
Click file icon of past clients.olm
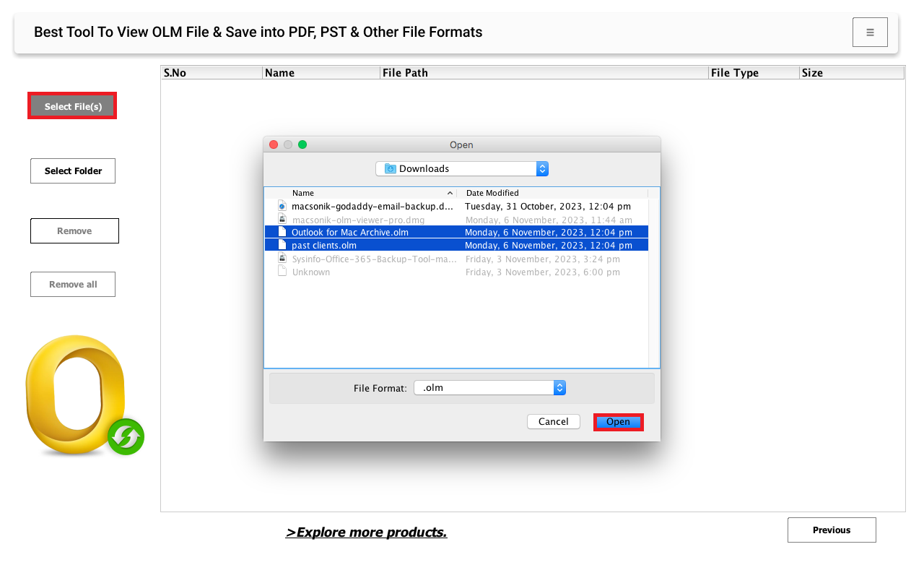pyautogui.click(x=282, y=246)
